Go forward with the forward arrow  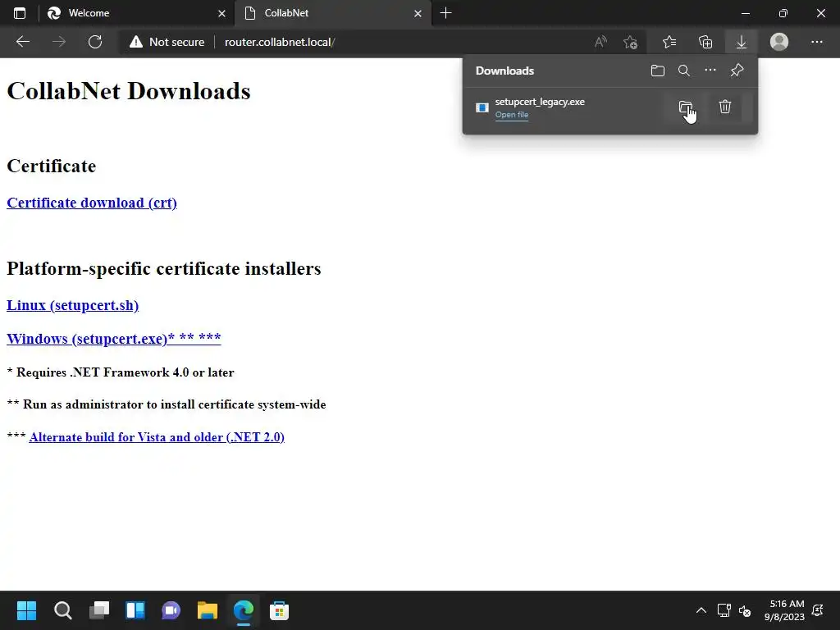click(x=59, y=42)
